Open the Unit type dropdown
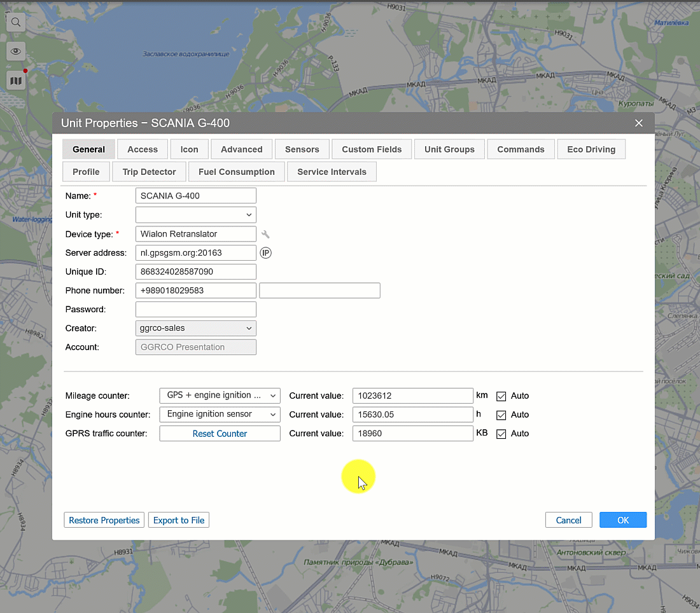700x613 pixels. tap(195, 215)
